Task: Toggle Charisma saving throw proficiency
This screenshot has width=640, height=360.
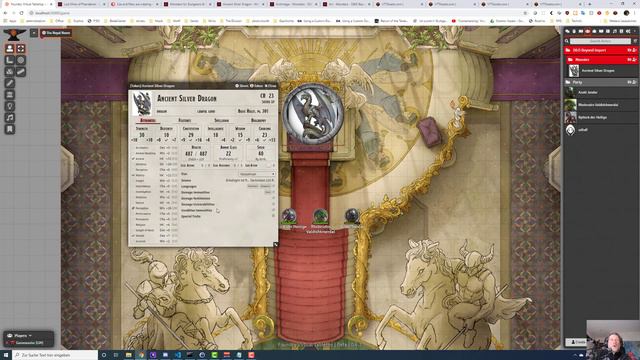Action: tap(264, 140)
